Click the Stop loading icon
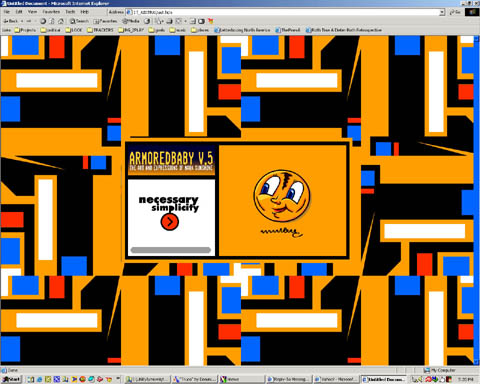This screenshot has height=384, width=480. coord(43,21)
